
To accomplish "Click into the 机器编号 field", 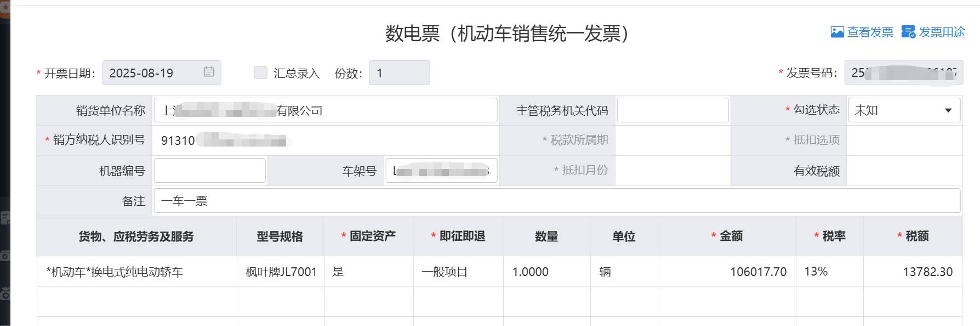I will [210, 171].
